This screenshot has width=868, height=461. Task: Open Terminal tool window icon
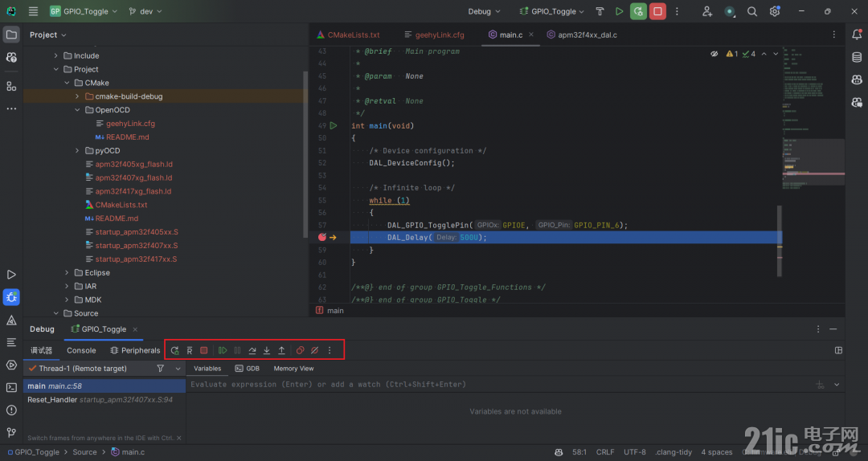coord(11,387)
